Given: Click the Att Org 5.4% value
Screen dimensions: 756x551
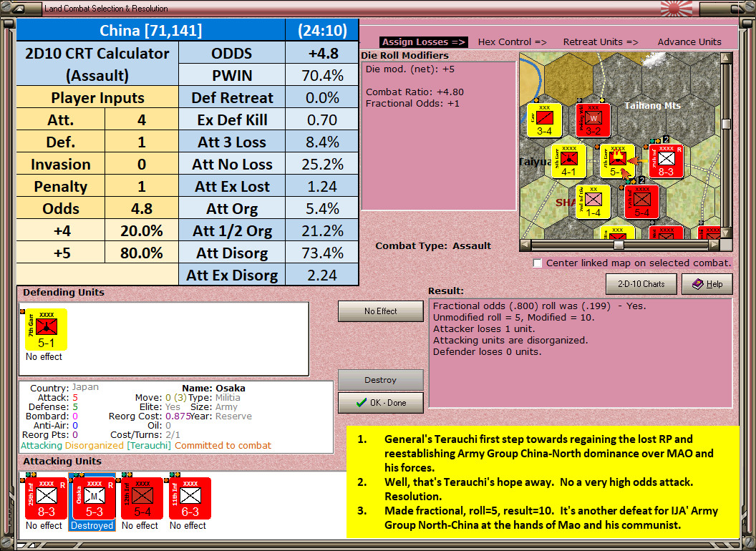Looking at the screenshot, I should pyautogui.click(x=322, y=208).
